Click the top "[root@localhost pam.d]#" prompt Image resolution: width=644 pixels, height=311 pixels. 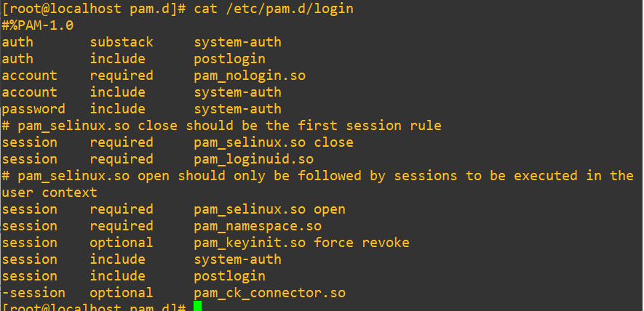tap(94, 9)
